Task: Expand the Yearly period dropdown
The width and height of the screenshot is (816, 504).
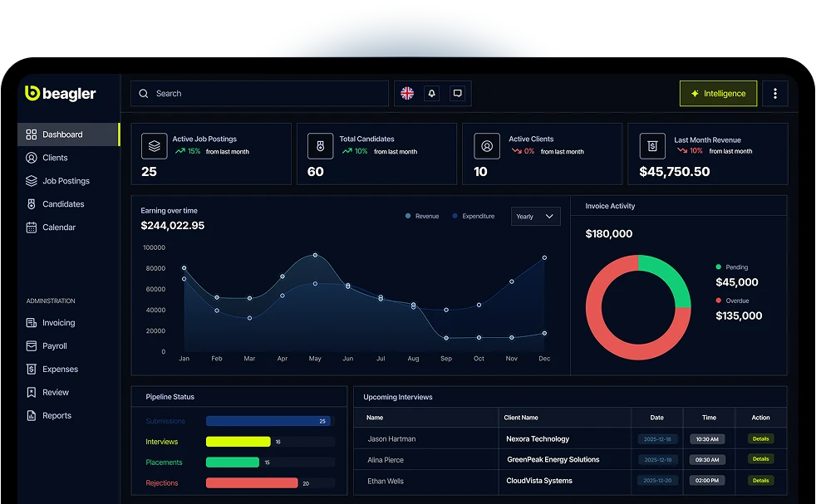Action: (x=535, y=217)
